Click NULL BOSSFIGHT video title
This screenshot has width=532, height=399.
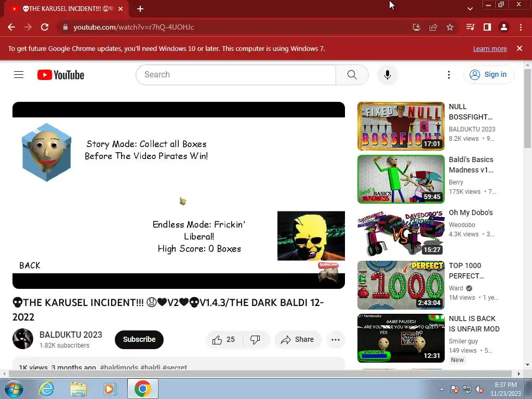(471, 112)
